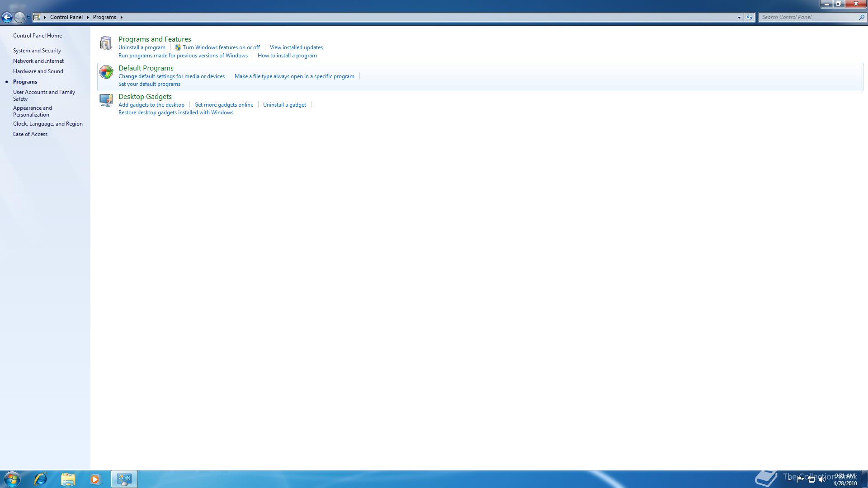Image resolution: width=868 pixels, height=488 pixels.
Task: Select Hardware and Sound in sidebar
Action: (38, 71)
